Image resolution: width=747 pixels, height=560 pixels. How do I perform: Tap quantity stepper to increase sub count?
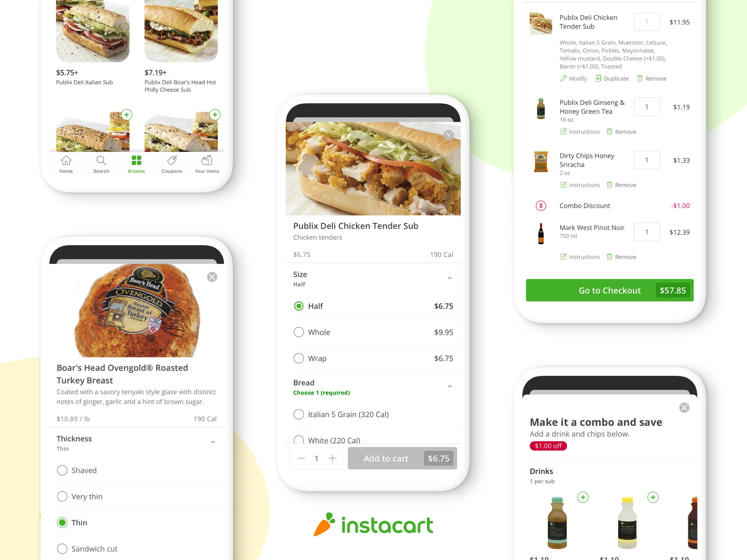332,458
